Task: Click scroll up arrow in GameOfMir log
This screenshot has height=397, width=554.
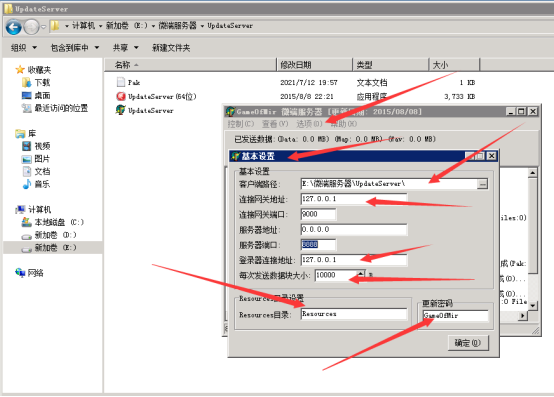Action: click(x=533, y=172)
